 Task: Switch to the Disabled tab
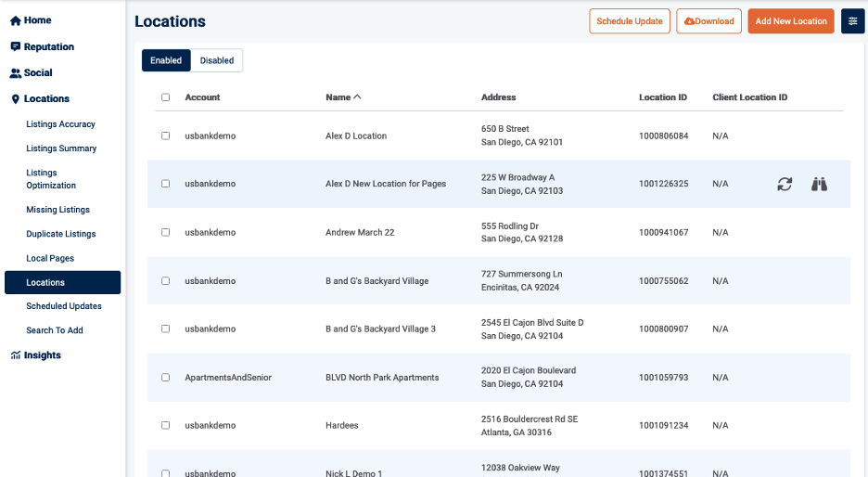pyautogui.click(x=217, y=60)
